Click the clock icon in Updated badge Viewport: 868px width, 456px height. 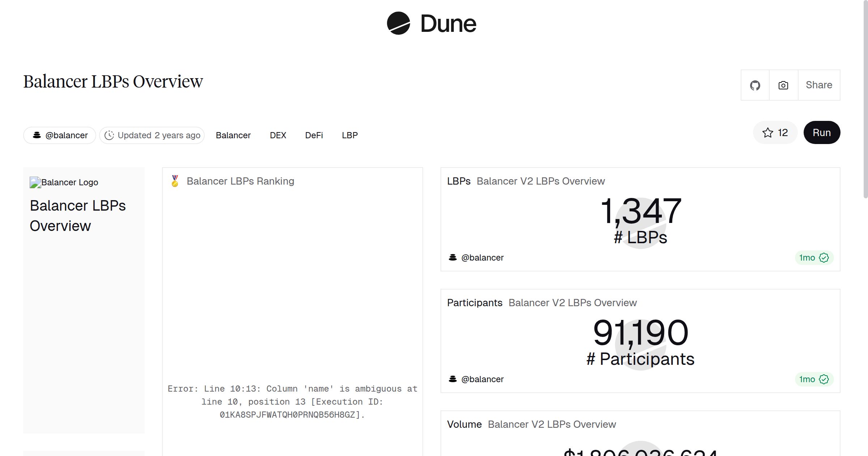109,135
